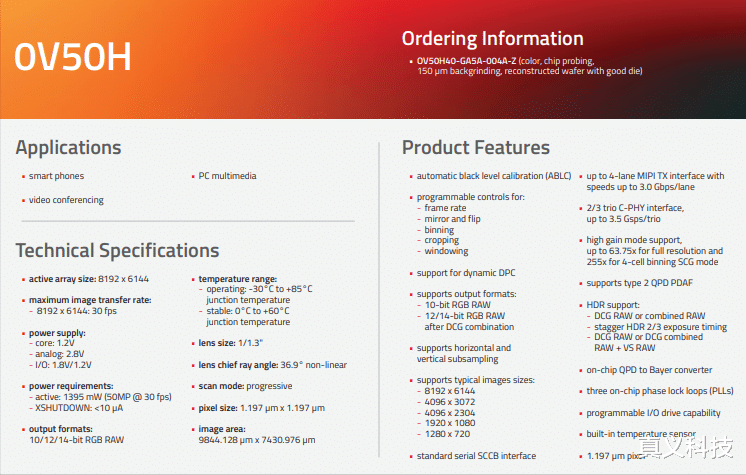Click 'pixel size: 1.197 µm x 1.197 µm'

262,408
